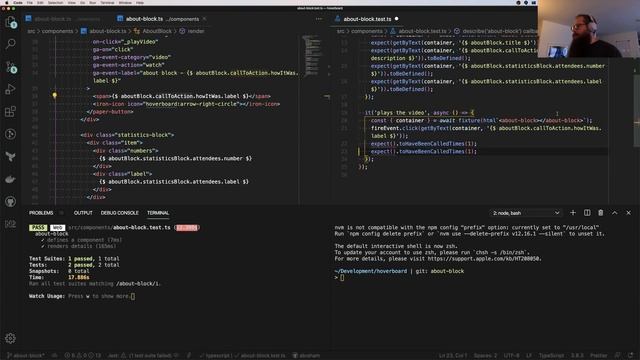Kill terminal with trash icon
This screenshot has height=360, width=640.
coord(600,213)
